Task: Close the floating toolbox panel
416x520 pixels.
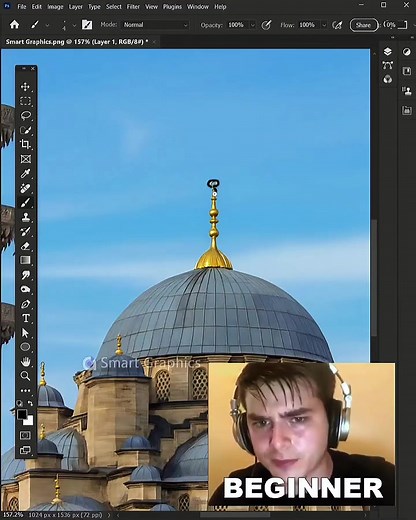Action: point(33,68)
